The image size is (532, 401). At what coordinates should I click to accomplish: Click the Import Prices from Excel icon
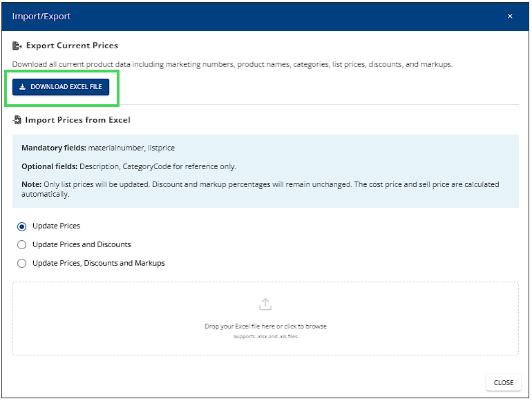[17, 119]
